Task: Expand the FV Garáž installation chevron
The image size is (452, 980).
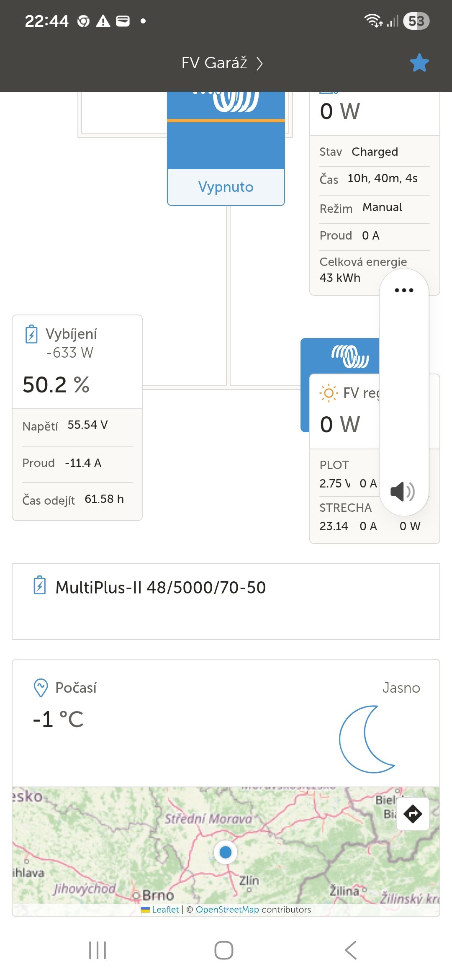Action: pos(260,64)
